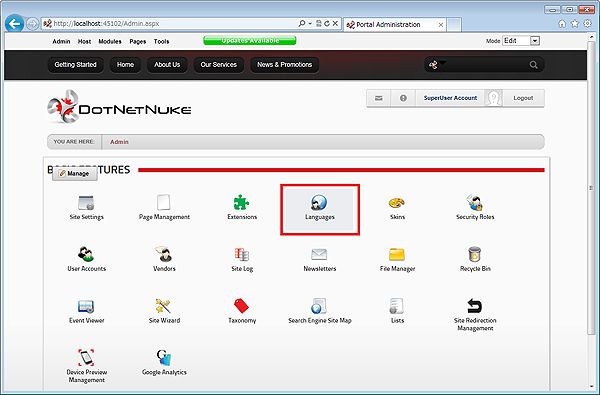Open the Modules menu
The height and width of the screenshot is (395, 600).
[x=110, y=41]
